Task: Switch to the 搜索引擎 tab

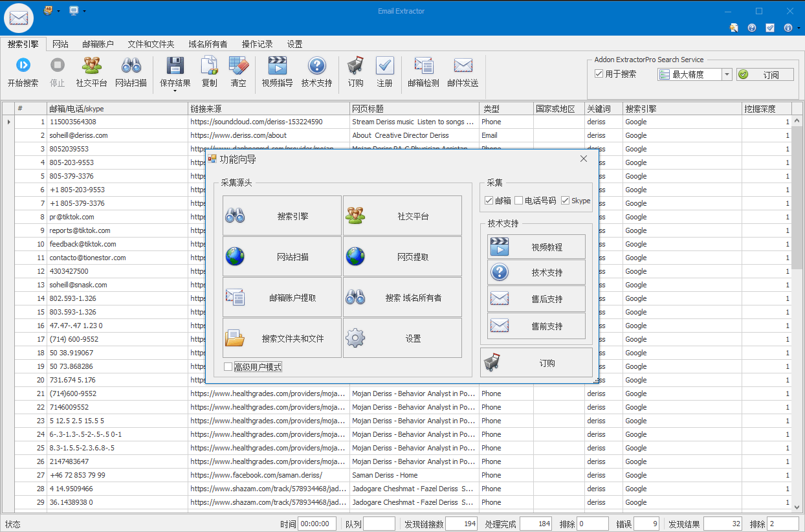Action: click(23, 44)
